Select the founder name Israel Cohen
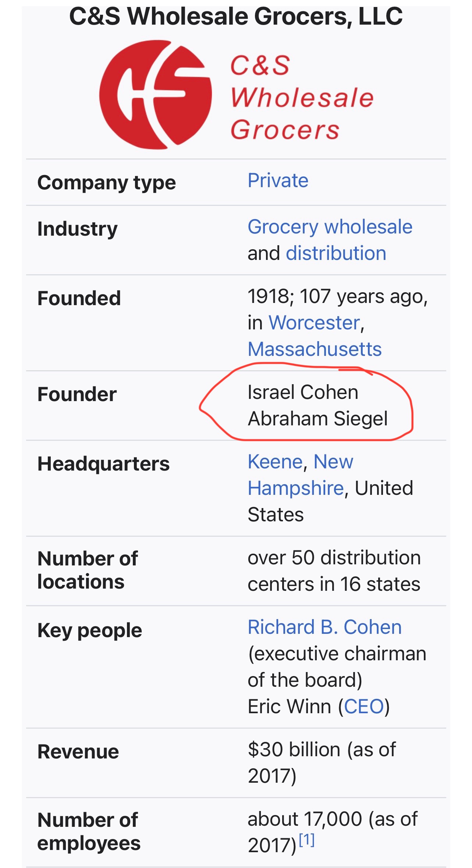The width and height of the screenshot is (472, 868). tap(303, 392)
